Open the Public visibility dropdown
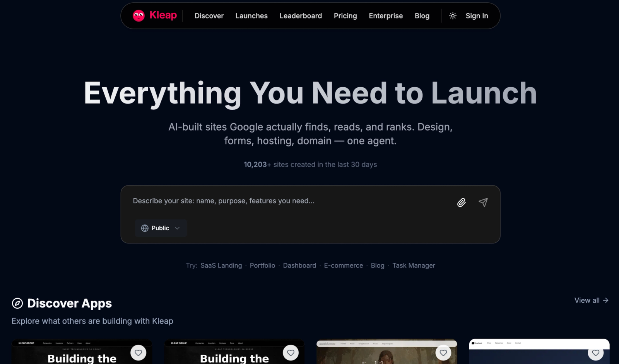Viewport: 619px width, 364px height. [x=161, y=228]
